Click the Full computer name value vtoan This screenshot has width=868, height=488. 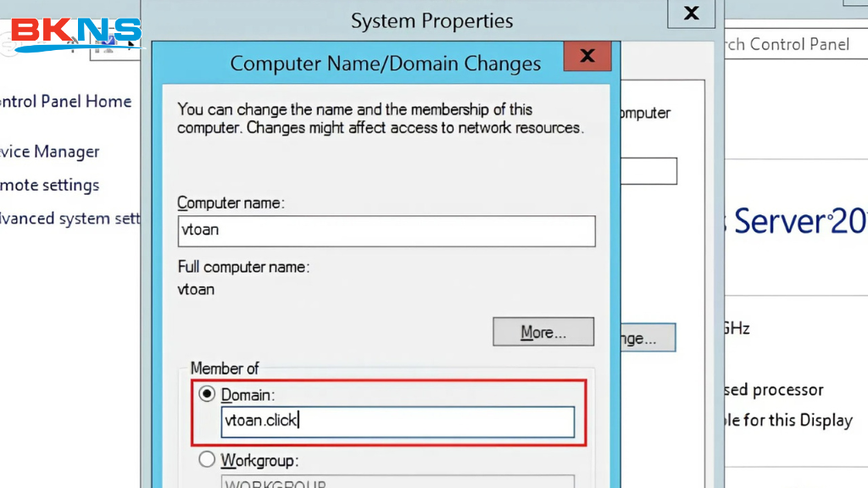pyautogui.click(x=197, y=290)
